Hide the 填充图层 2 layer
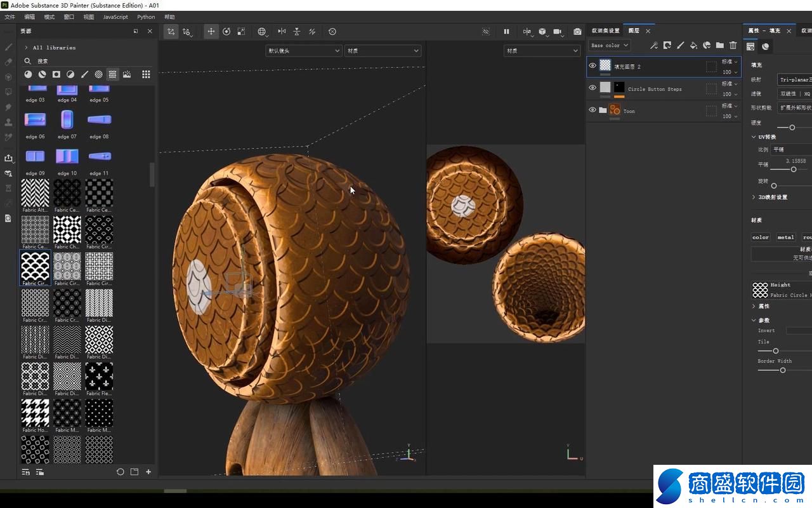Viewport: 812px width, 508px height. point(593,65)
